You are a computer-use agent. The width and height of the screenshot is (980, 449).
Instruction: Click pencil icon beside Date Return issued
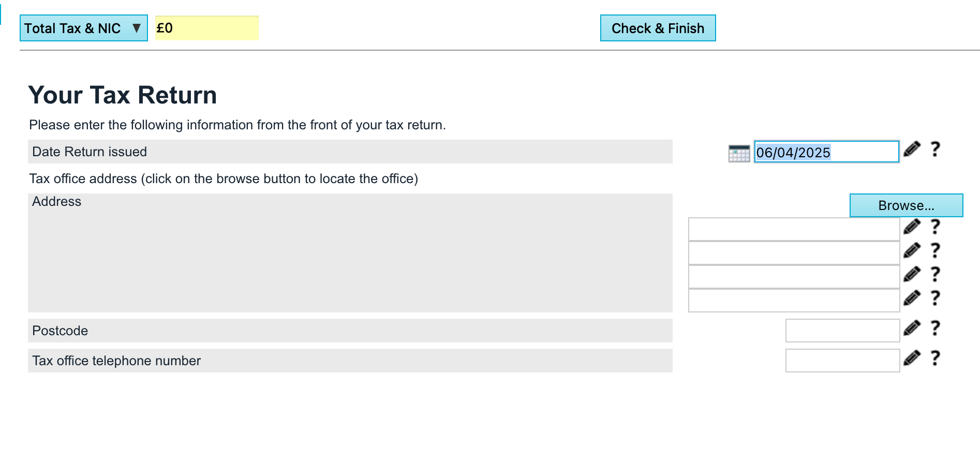tap(912, 149)
